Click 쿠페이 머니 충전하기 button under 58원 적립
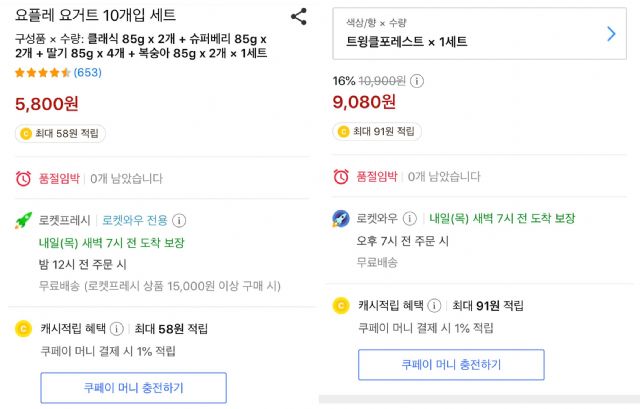The width and height of the screenshot is (640, 409). [x=133, y=388]
